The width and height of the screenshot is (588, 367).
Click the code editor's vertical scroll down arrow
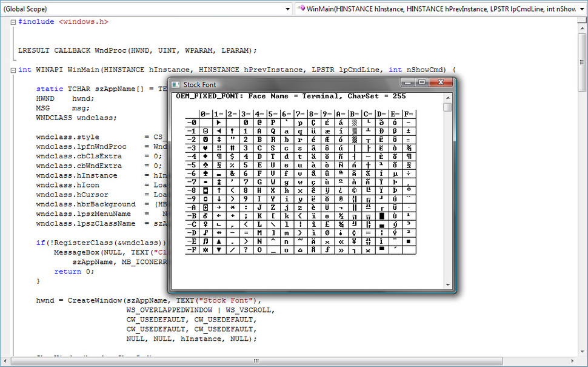point(582,352)
